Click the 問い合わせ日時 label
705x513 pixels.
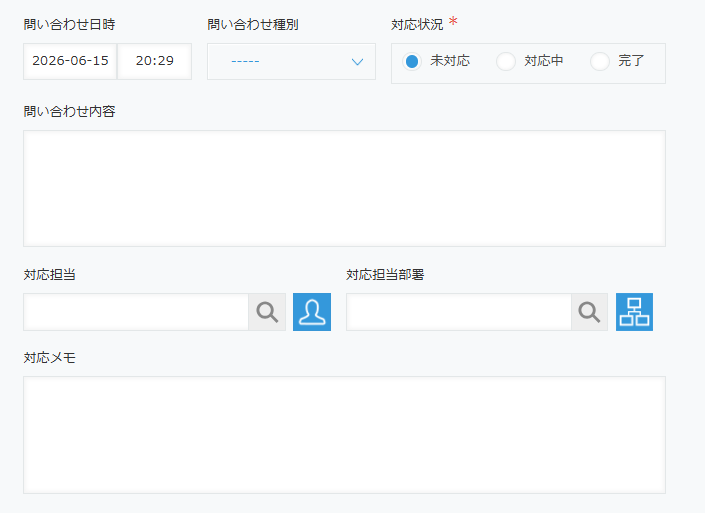pos(69,24)
